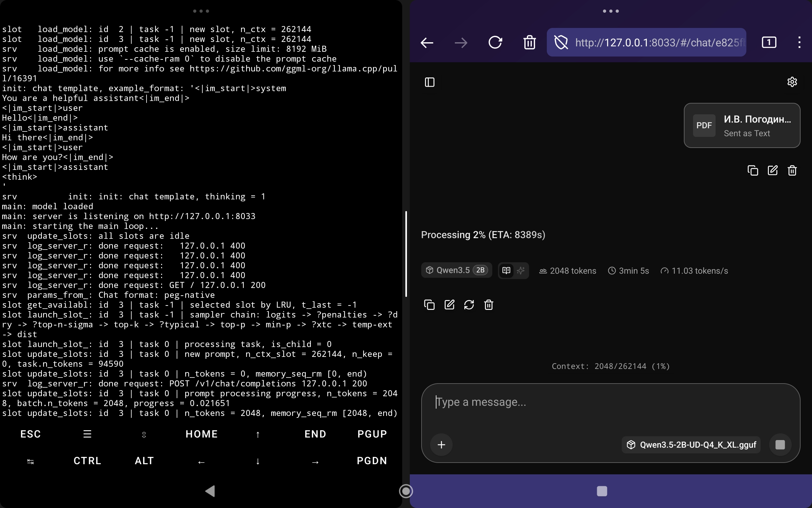The height and width of the screenshot is (508, 812).
Task: Tap the tab key icon in terminal
Action: click(30, 462)
